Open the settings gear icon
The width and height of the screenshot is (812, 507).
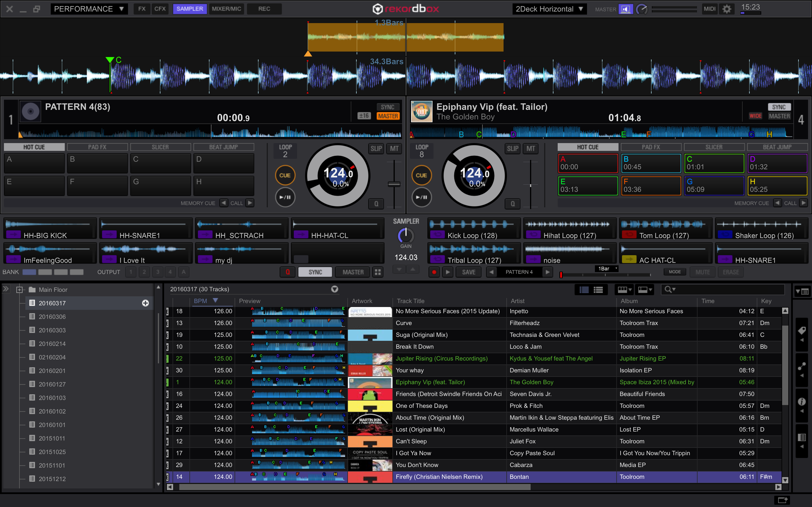point(727,9)
